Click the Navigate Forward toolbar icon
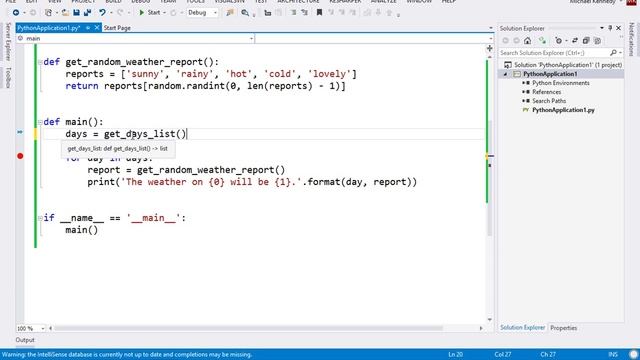Screen dimensions: 640x360 tap(33, 13)
